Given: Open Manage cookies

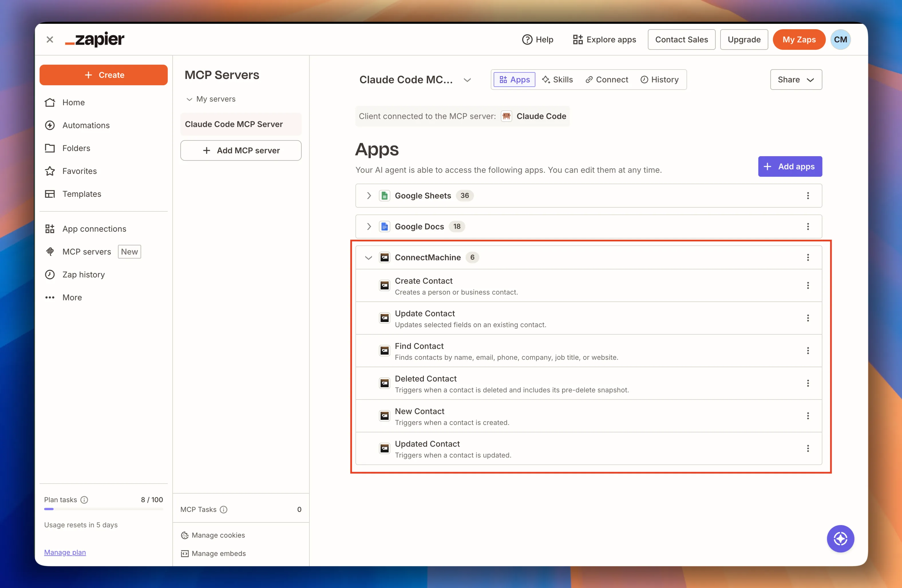Looking at the screenshot, I should pos(213,535).
